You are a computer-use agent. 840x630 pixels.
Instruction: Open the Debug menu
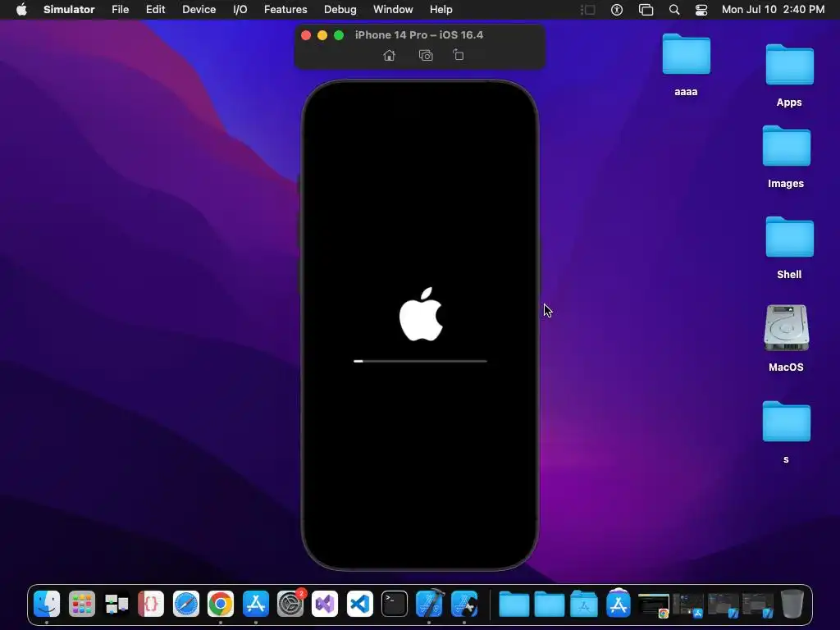[x=340, y=10]
